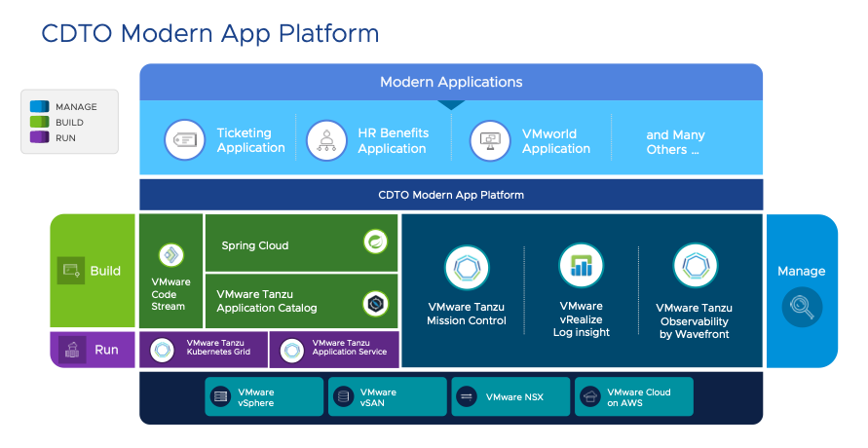
Task: Click the green BUILD legend swatch
Action: (x=39, y=122)
